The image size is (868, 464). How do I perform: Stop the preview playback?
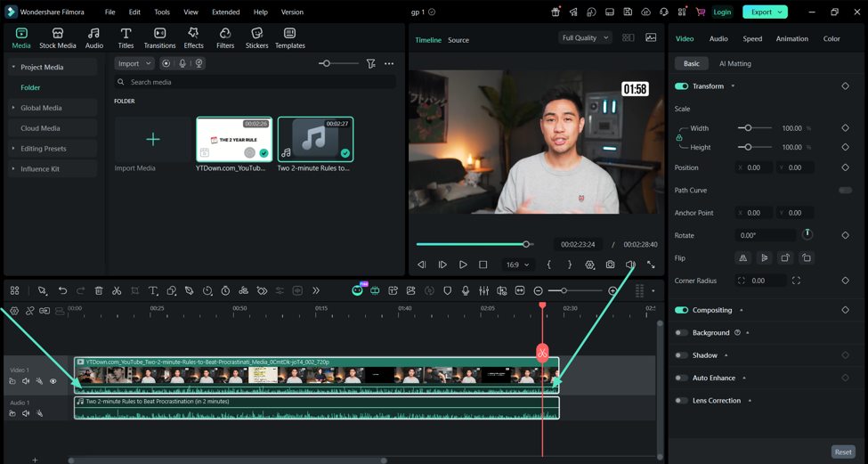[x=483, y=265]
